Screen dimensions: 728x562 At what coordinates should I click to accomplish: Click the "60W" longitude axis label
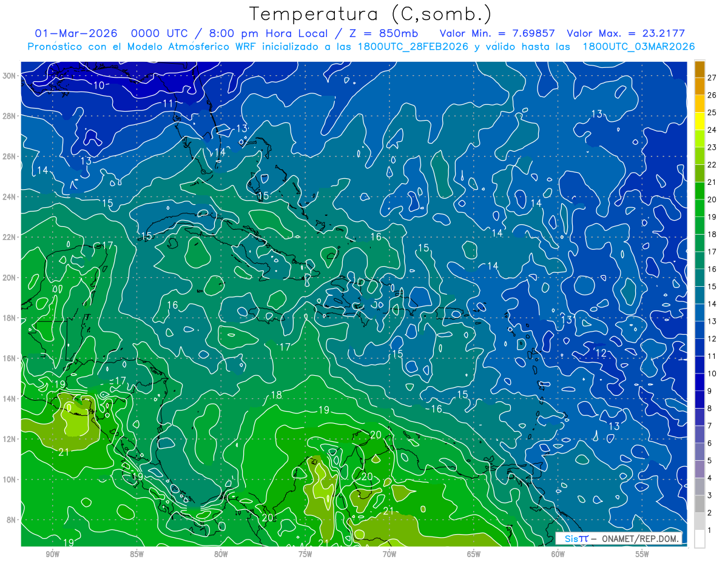558,554
